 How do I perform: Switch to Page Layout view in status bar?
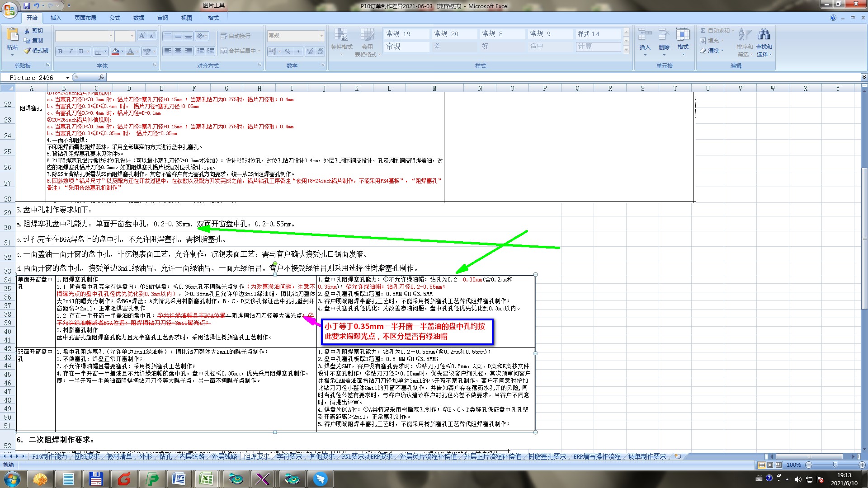point(770,465)
